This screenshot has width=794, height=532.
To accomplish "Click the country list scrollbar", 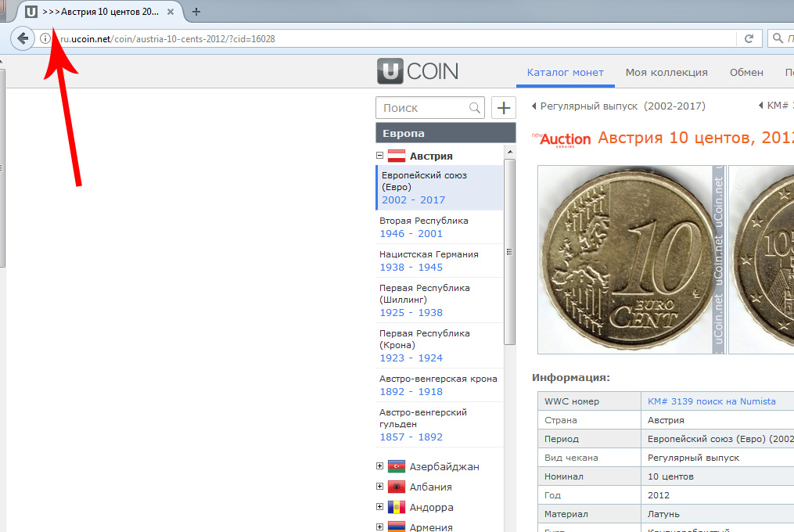I will click(510, 250).
